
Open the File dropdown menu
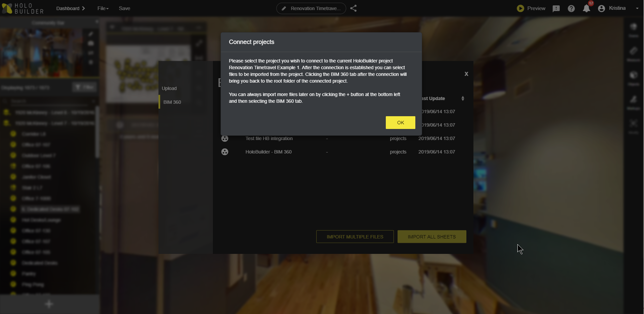[103, 8]
